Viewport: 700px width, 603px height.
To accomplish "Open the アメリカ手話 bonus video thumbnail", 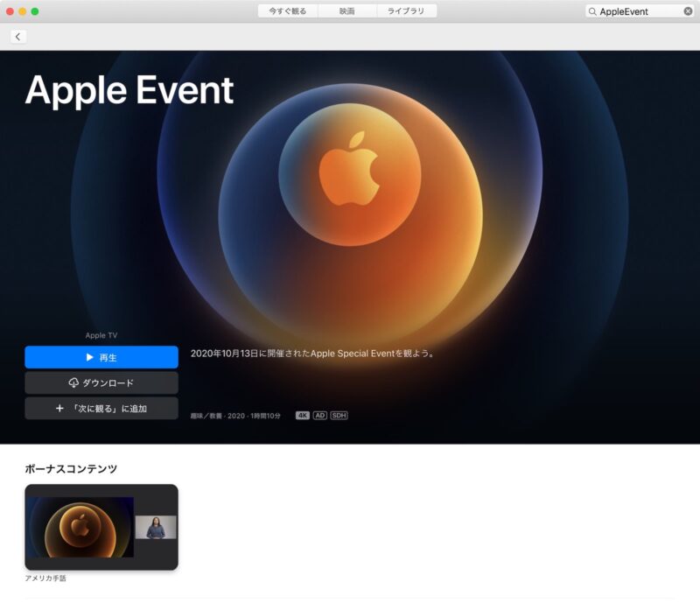I will (101, 529).
